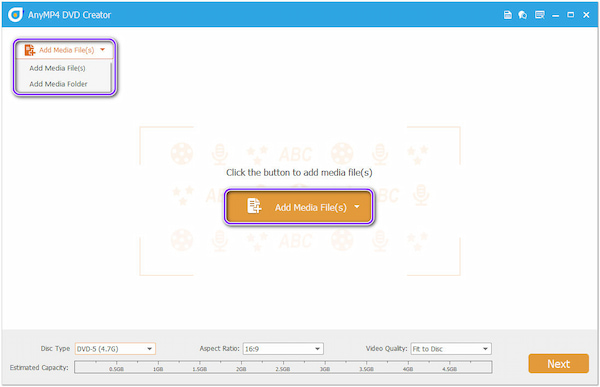The height and width of the screenshot is (387, 600).
Task: Click the save project icon in title bar
Action: (x=507, y=15)
